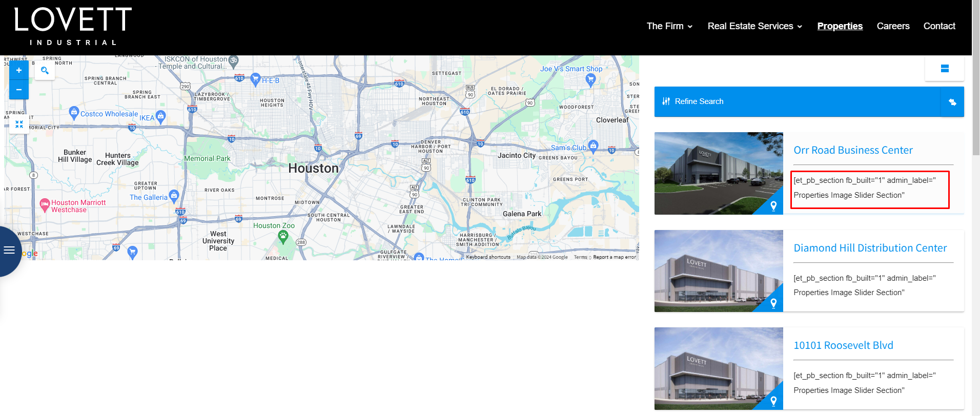The image size is (980, 416).
Task: View 10101 Roosevelt Blvd thumbnail image
Action: pyautogui.click(x=719, y=368)
